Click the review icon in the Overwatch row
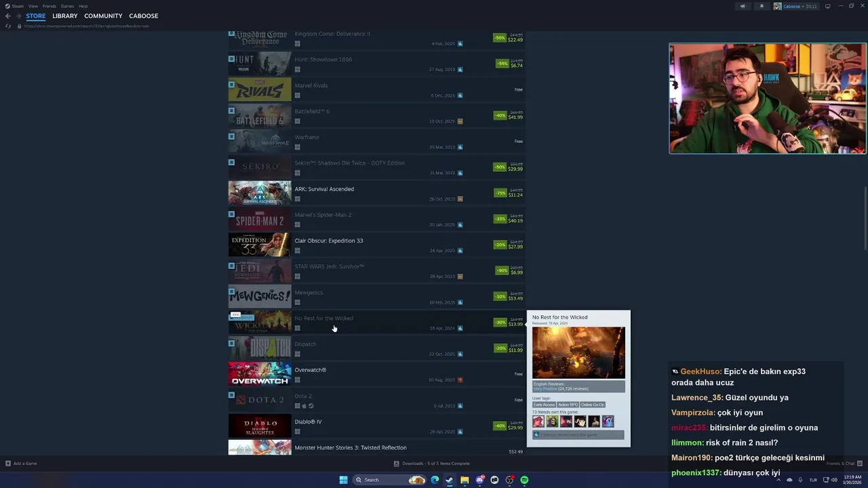This screenshot has height=488, width=868. (460, 380)
